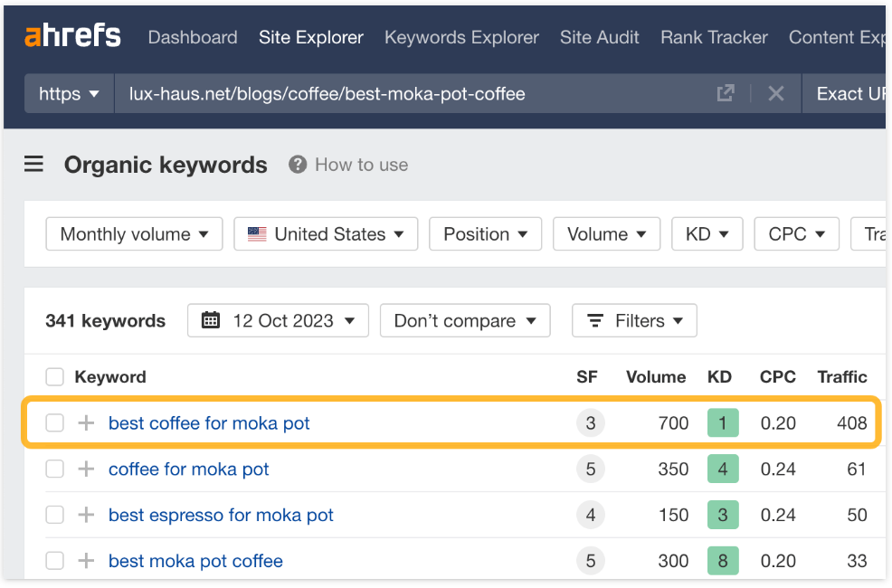
Task: Select checkbox for 'best moka pot coffee'
Action: [55, 561]
